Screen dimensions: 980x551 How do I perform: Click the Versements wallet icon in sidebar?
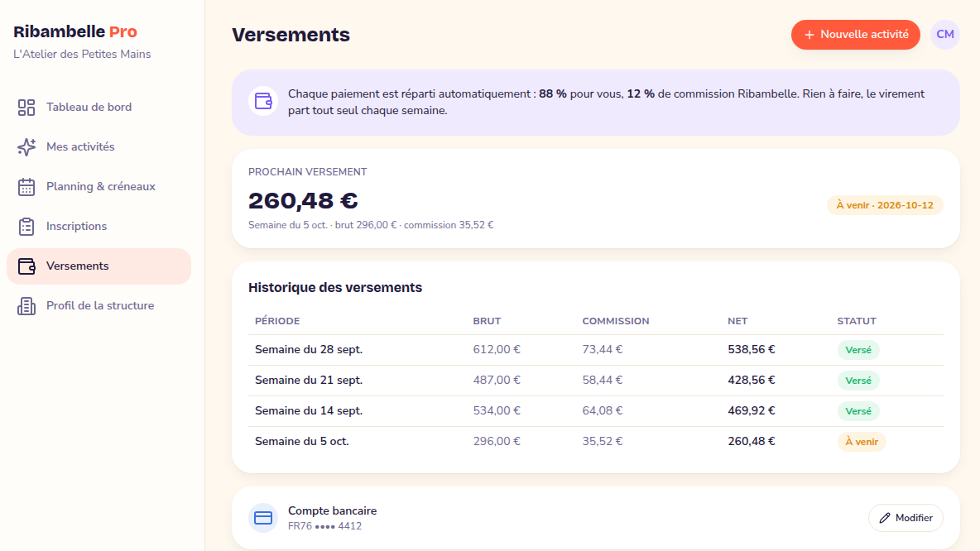26,266
